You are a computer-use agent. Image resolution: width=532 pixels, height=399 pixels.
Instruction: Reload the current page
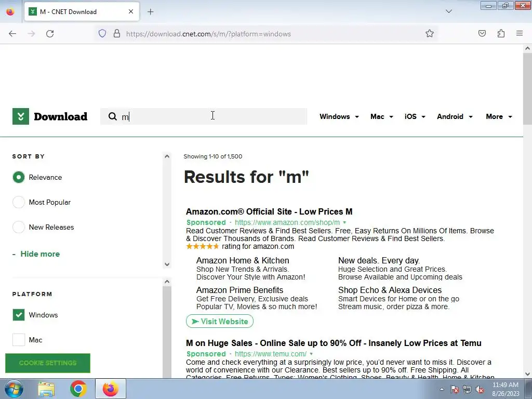50,34
